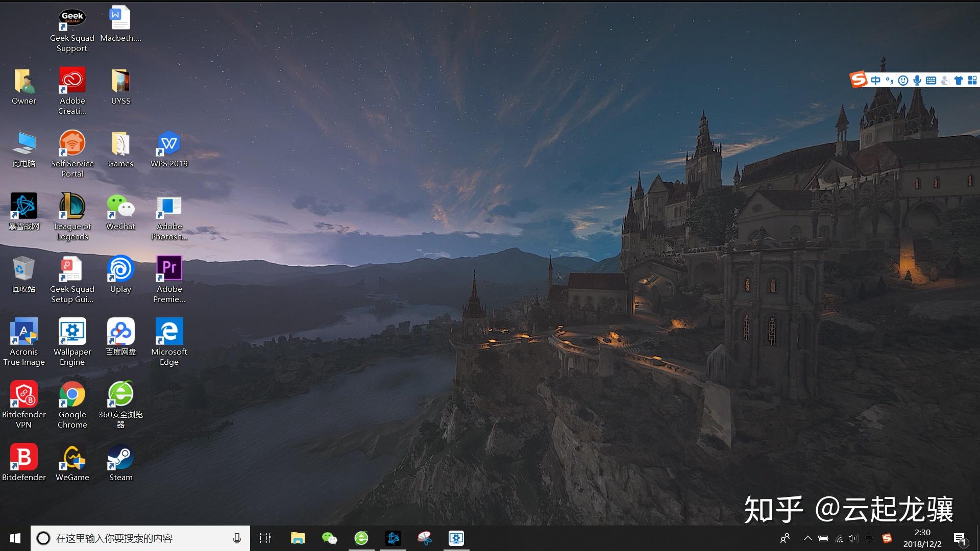Launch Adobe Premiere shortcut

tap(169, 281)
